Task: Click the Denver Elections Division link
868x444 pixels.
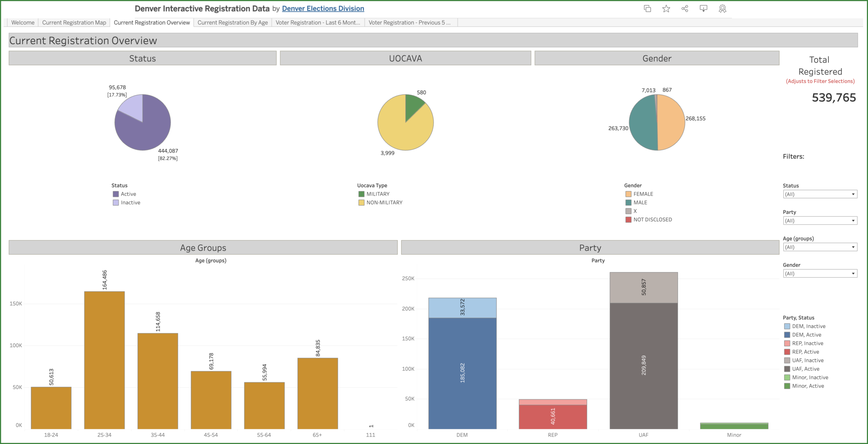Action: pyautogui.click(x=323, y=8)
